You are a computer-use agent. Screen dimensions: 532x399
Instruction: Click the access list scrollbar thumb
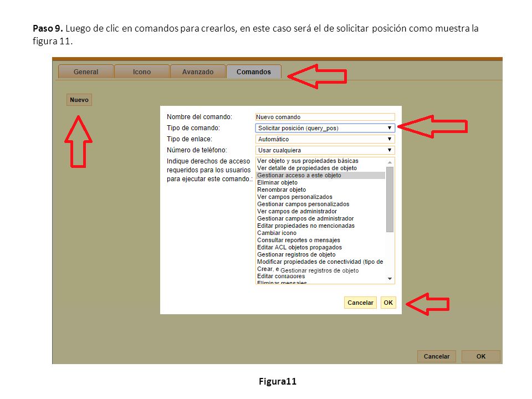(390, 199)
